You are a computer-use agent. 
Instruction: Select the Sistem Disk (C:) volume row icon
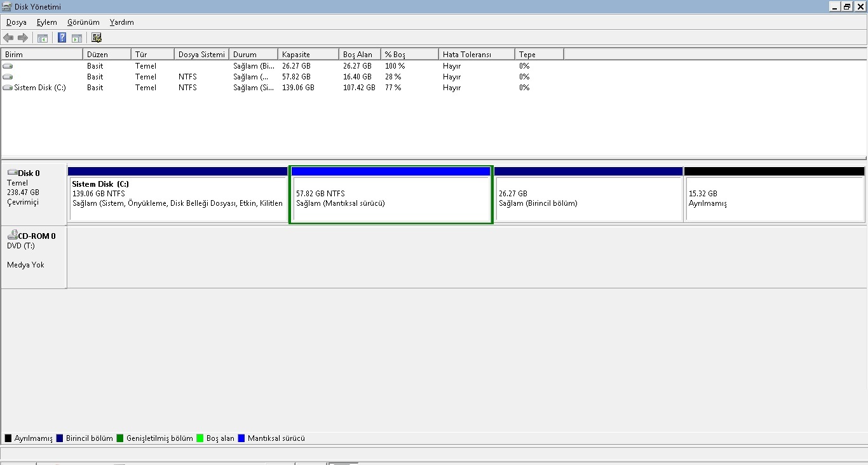8,88
